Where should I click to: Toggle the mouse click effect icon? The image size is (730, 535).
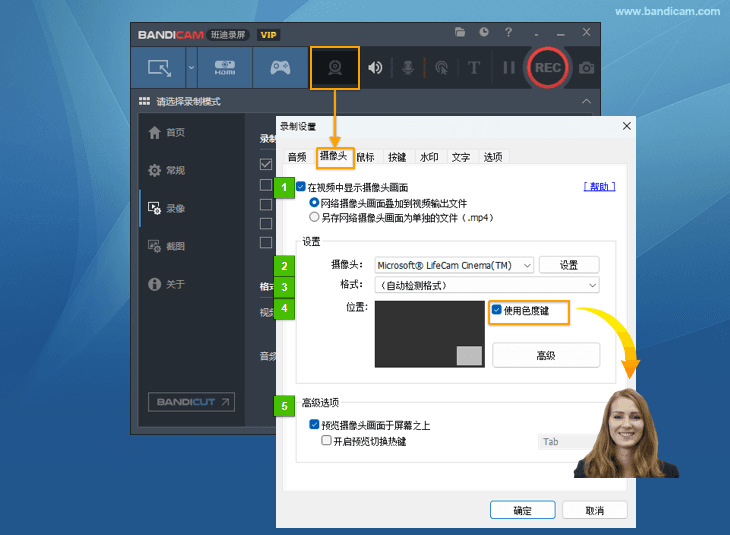click(441, 68)
